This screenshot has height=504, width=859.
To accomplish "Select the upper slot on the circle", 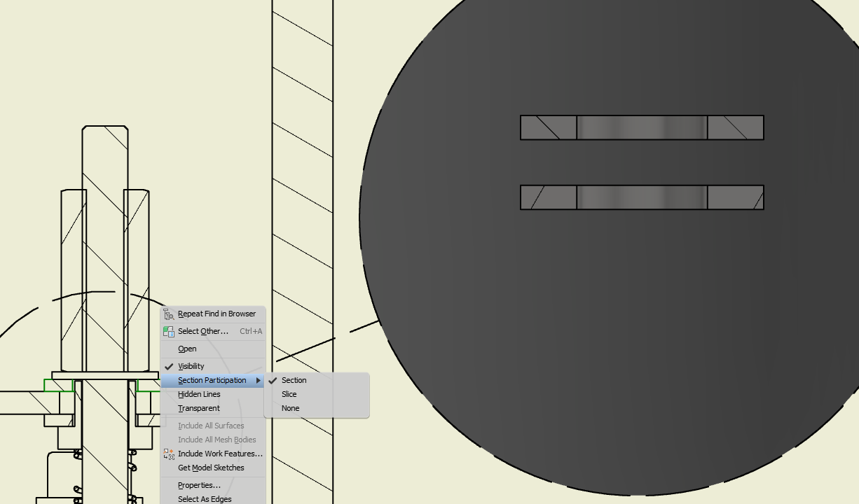I will (x=642, y=127).
